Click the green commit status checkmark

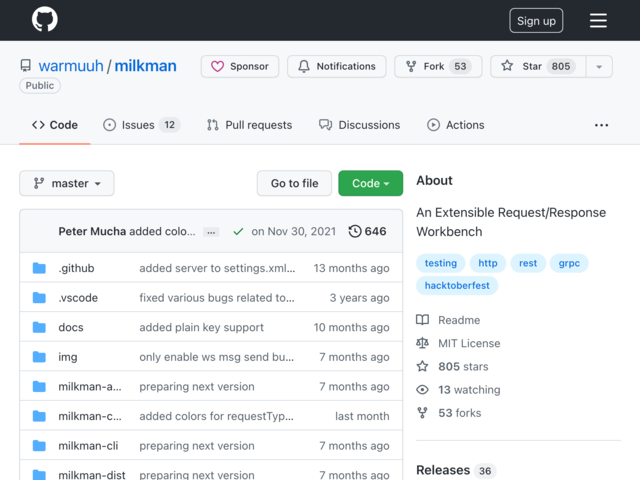click(238, 232)
